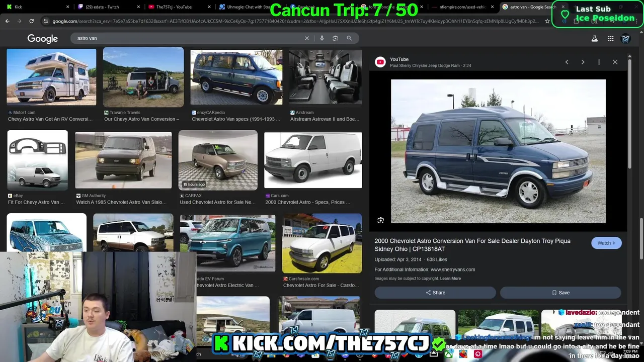The image size is (644, 362).
Task: Switch to nfiempire.com used vehicles tab
Action: [x=463, y=7]
